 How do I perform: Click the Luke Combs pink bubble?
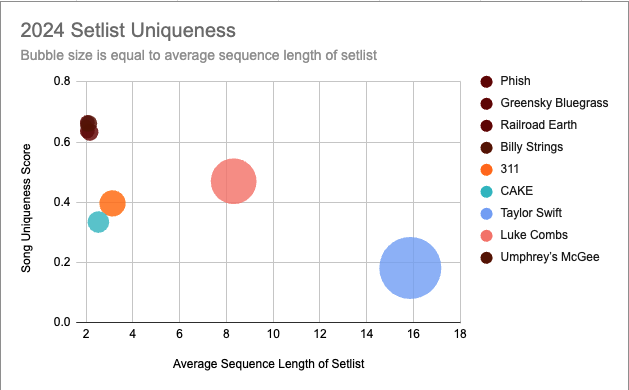(x=233, y=181)
